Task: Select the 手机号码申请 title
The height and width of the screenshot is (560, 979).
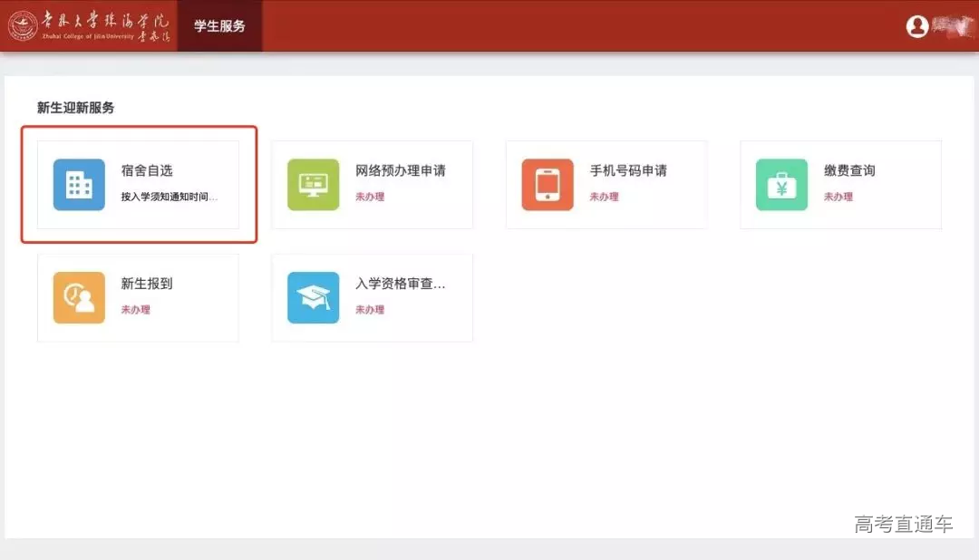Action: 628,170
